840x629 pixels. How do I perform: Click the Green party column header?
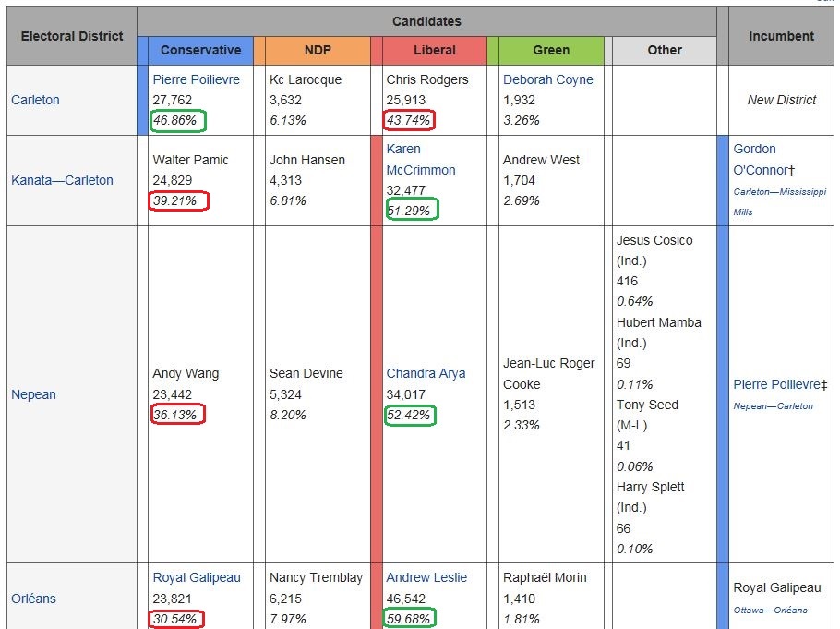tap(551, 50)
